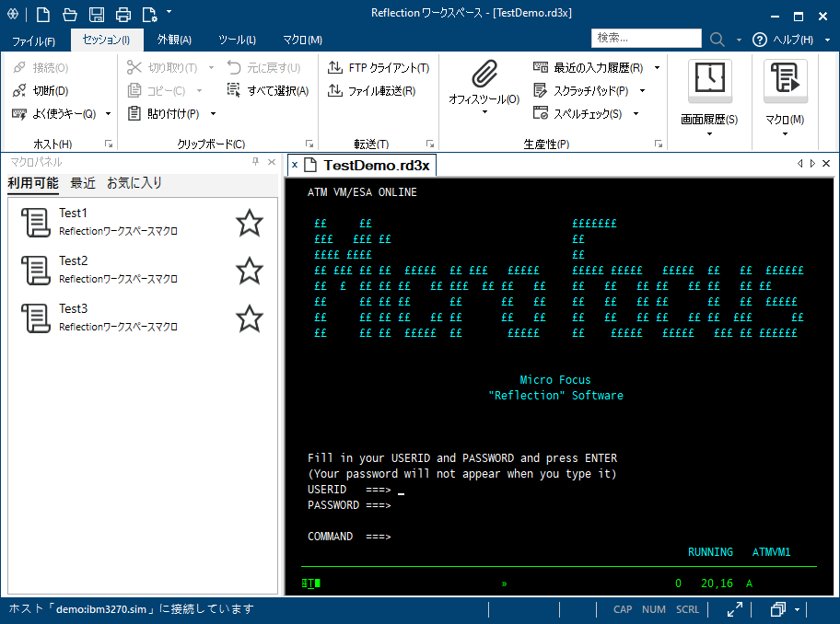Select the Test3 macro

point(143,318)
